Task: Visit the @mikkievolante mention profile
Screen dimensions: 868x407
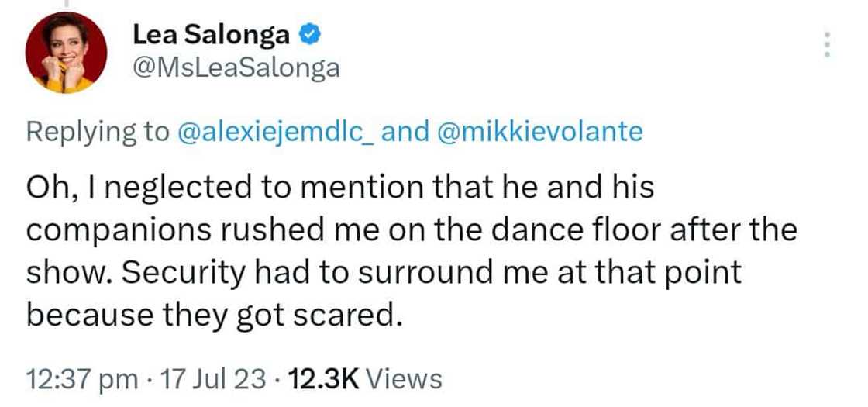Action: pyautogui.click(x=540, y=132)
